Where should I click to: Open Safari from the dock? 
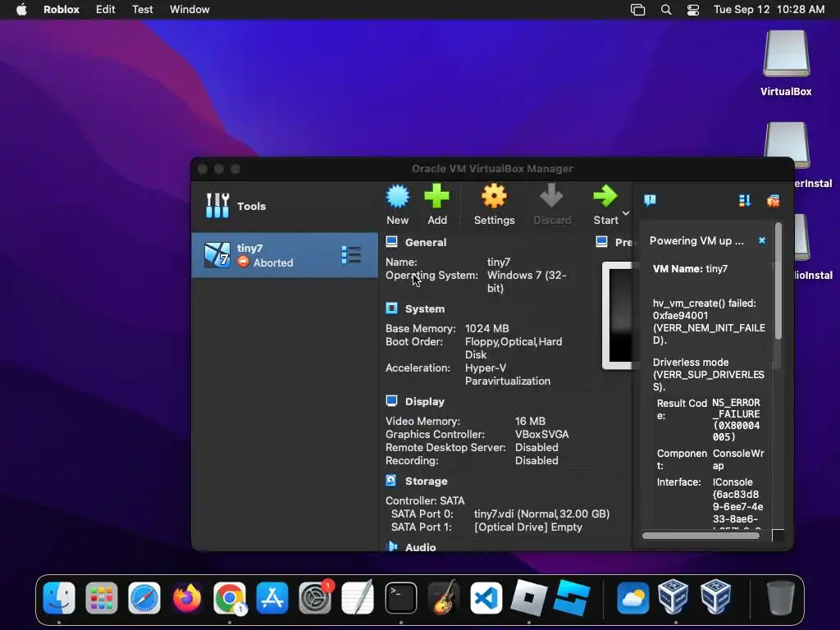pos(144,597)
